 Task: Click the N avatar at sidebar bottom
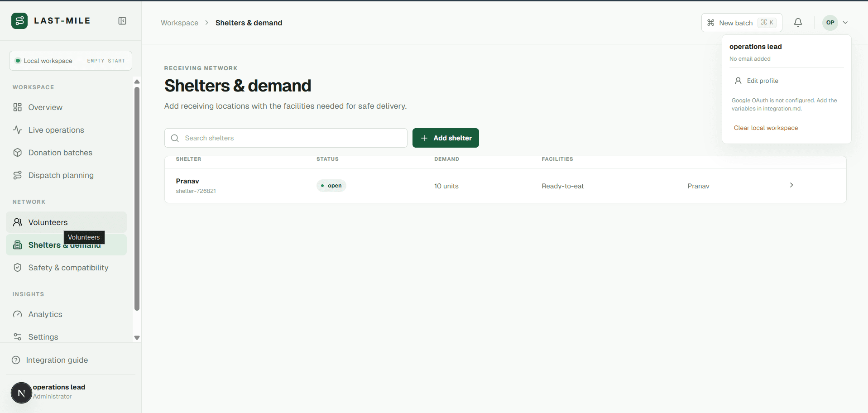coord(21,393)
